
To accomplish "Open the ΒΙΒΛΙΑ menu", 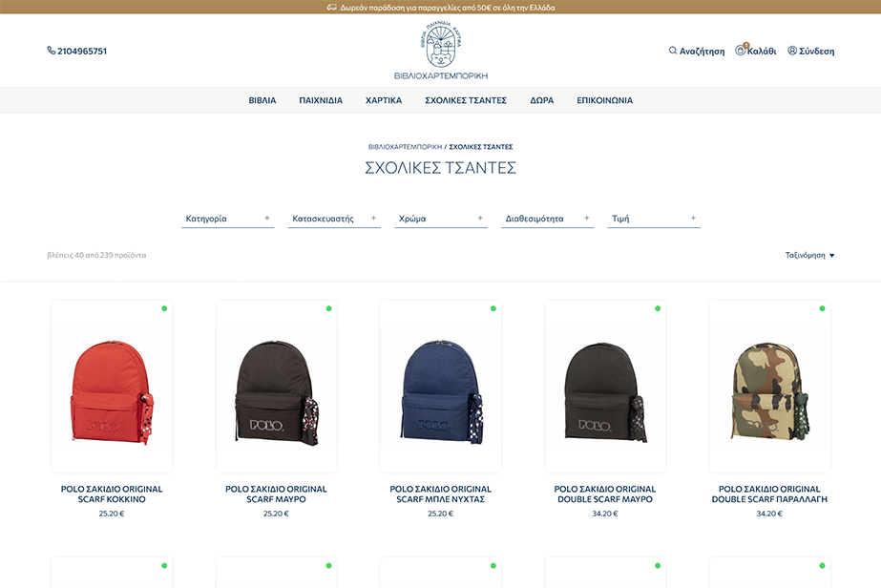I will point(262,100).
